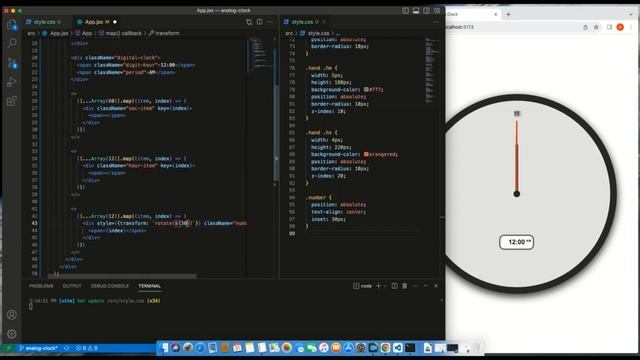Kill the terminal with the trash icon

[x=404, y=286]
